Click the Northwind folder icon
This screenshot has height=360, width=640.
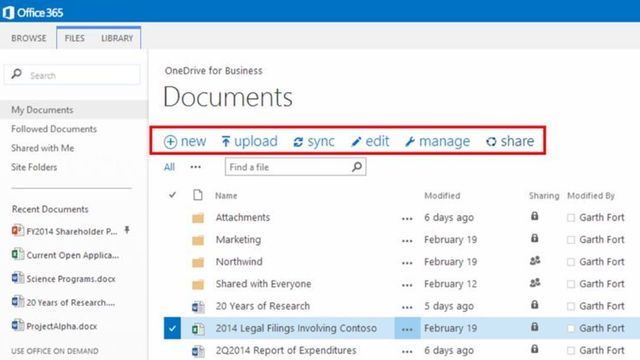(198, 262)
